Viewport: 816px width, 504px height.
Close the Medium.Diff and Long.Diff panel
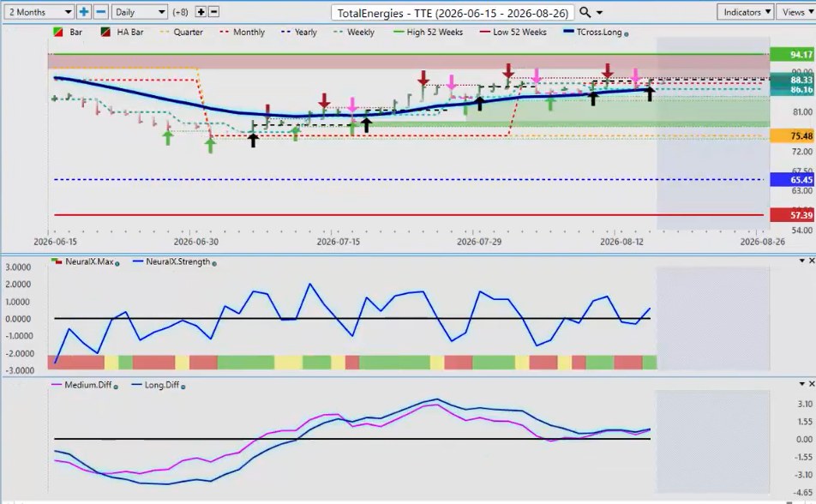(811, 384)
